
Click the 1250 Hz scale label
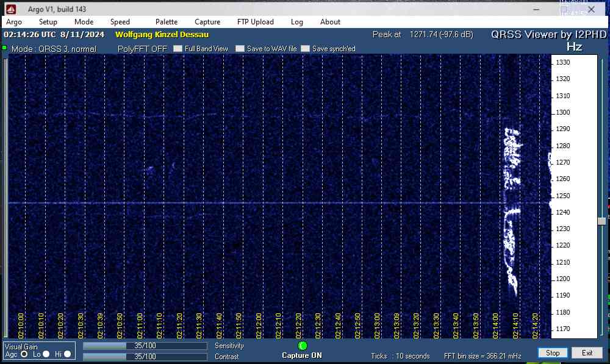click(563, 196)
